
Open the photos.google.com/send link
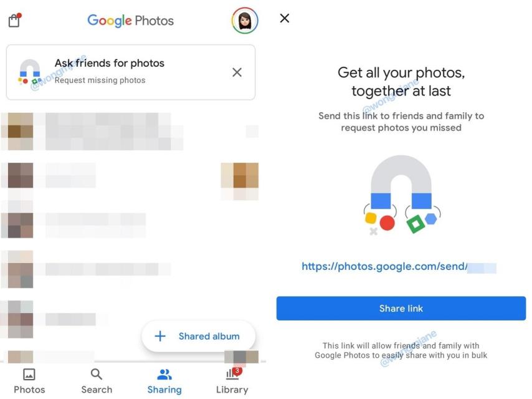pos(399,267)
